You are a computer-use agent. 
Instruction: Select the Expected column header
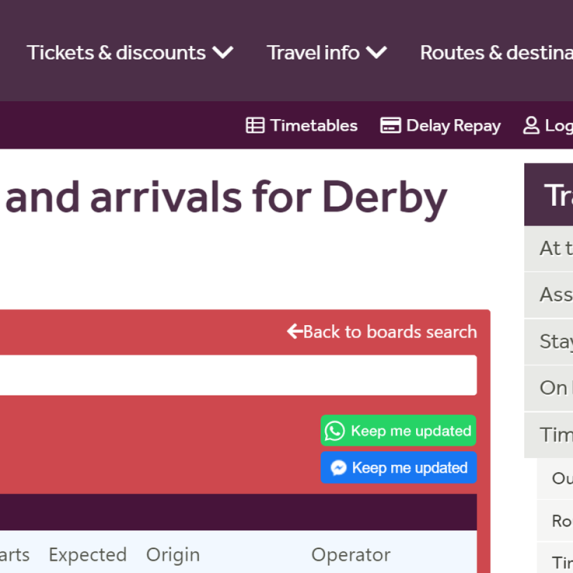click(88, 555)
